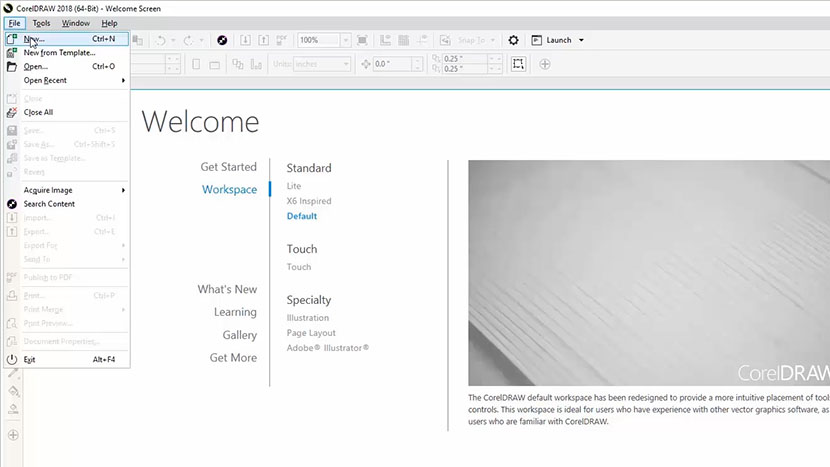Open the Help menu in the menu bar

109,23
